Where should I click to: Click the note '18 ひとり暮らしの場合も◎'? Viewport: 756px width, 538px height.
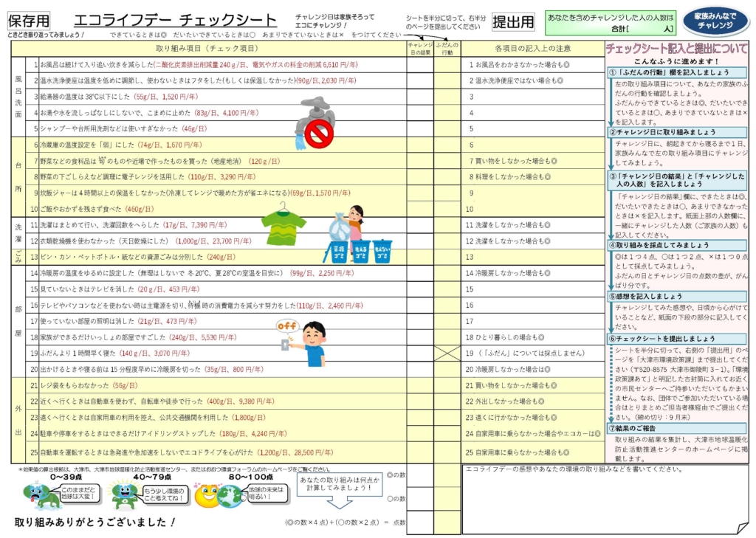coord(505,337)
